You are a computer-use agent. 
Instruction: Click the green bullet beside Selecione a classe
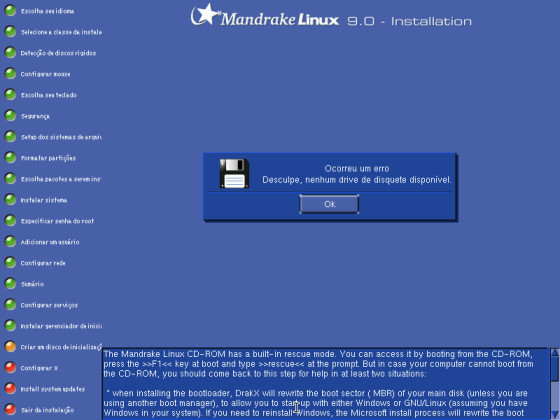pos(10,32)
